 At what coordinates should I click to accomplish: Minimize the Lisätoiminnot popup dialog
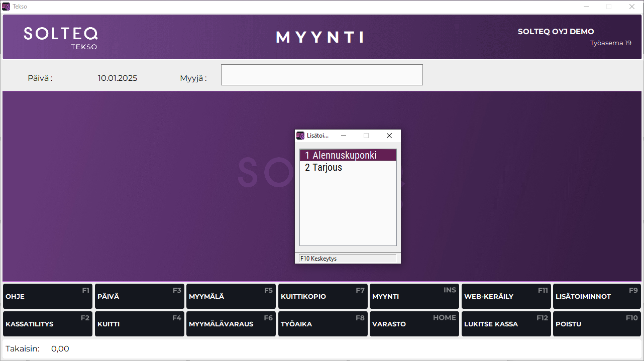(x=344, y=136)
